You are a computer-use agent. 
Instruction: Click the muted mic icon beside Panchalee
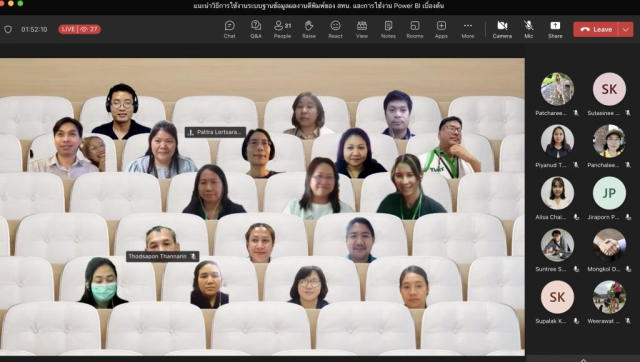click(628, 165)
